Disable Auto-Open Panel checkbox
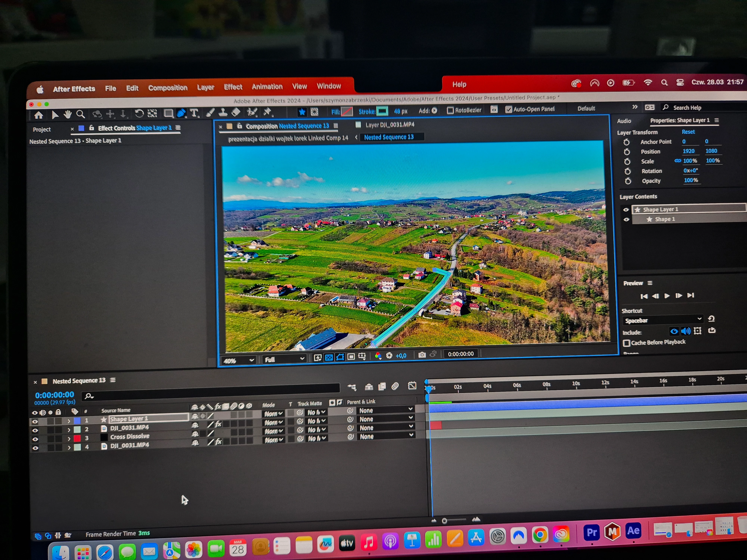This screenshot has width=747, height=560. tap(509, 109)
